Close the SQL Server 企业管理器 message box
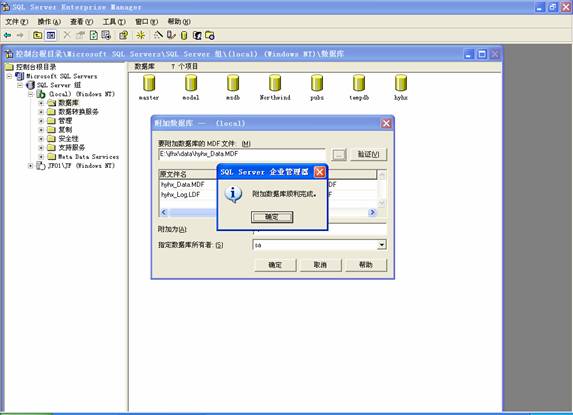This screenshot has width=573, height=415. [x=320, y=172]
